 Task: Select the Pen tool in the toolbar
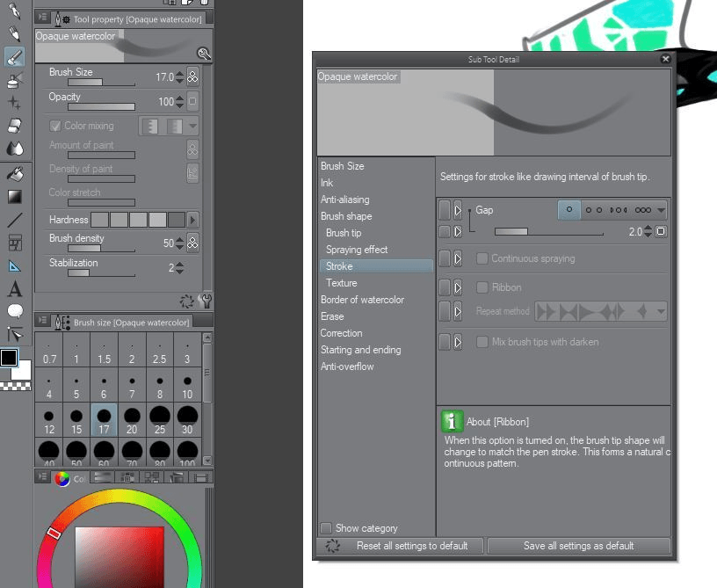pos(15,11)
